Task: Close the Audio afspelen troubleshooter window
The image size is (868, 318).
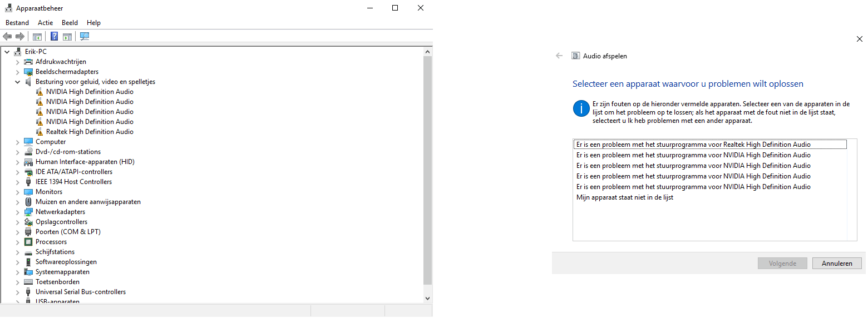Action: 859,39
